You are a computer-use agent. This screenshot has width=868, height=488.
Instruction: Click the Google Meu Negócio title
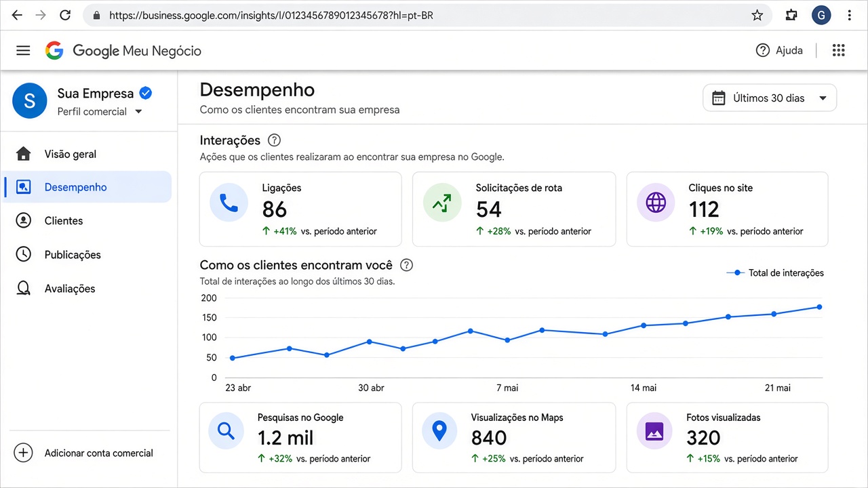pos(137,51)
